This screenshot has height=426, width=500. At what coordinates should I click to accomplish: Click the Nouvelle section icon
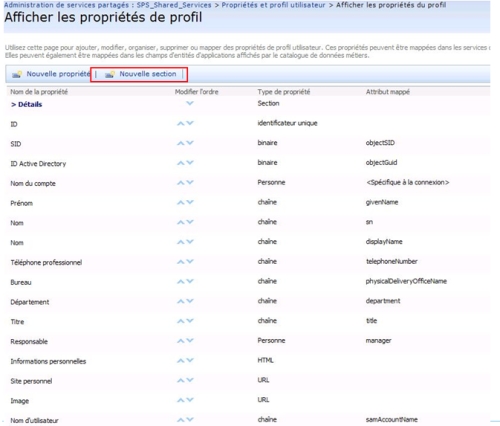click(110, 74)
